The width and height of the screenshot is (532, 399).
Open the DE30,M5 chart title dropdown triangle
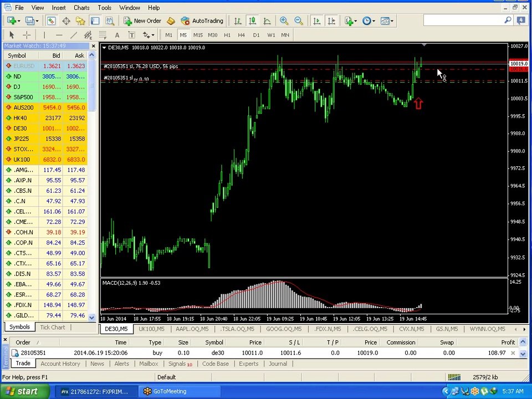click(x=104, y=48)
